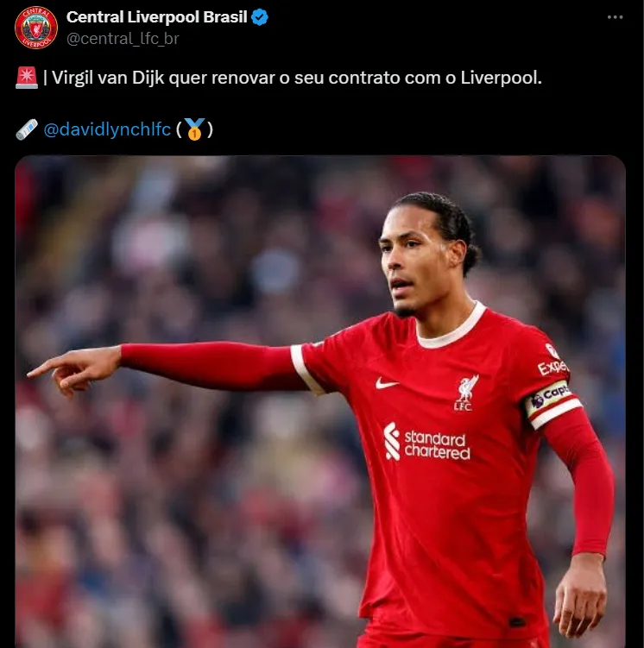
Task: Click the LFC liver bird crest on the shirt
Action: pyautogui.click(x=465, y=393)
